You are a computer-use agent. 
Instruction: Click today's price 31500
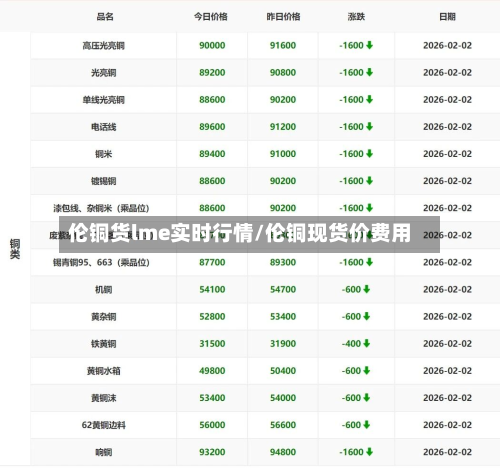pyautogui.click(x=212, y=343)
